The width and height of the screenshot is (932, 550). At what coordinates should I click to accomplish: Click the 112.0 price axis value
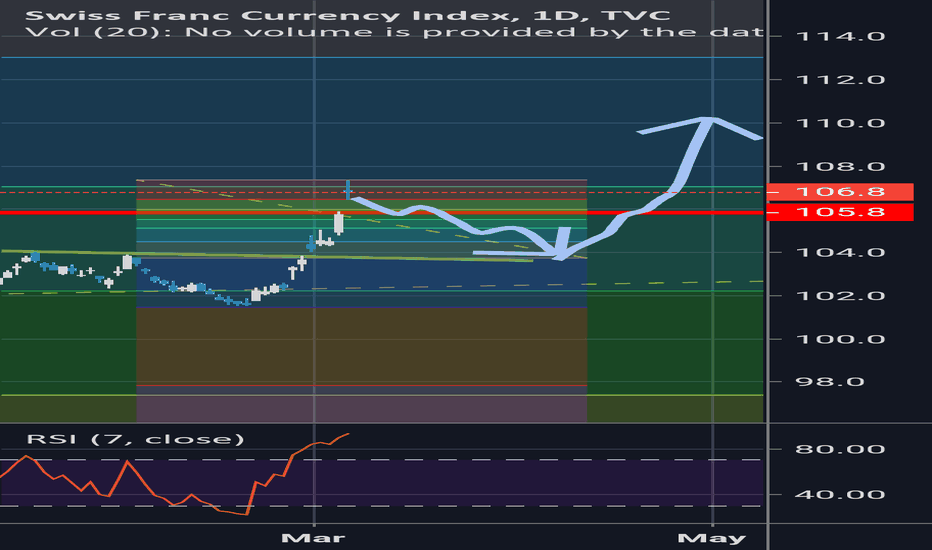[840, 80]
